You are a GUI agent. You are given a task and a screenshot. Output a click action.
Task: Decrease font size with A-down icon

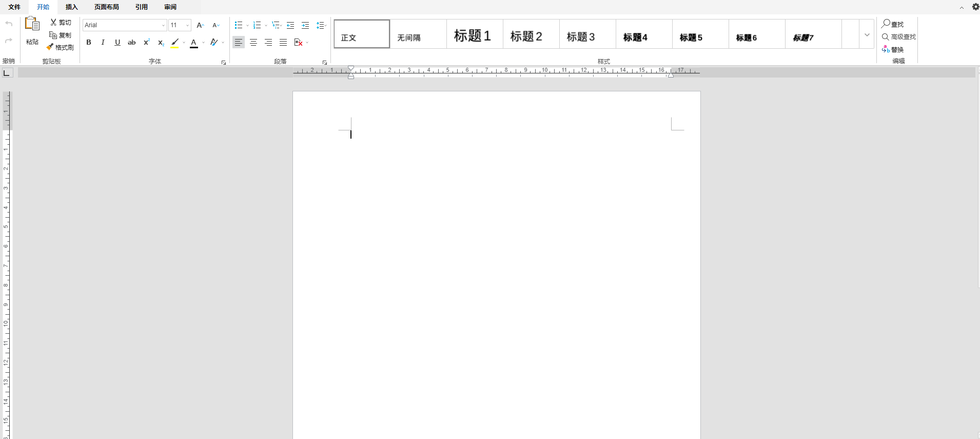[x=216, y=25]
